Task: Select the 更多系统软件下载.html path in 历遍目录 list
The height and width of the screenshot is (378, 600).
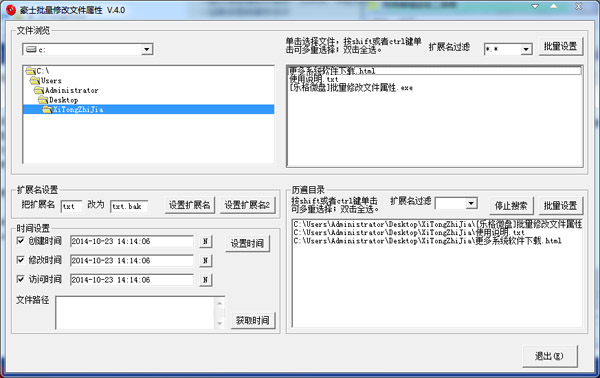Action: pyautogui.click(x=427, y=241)
